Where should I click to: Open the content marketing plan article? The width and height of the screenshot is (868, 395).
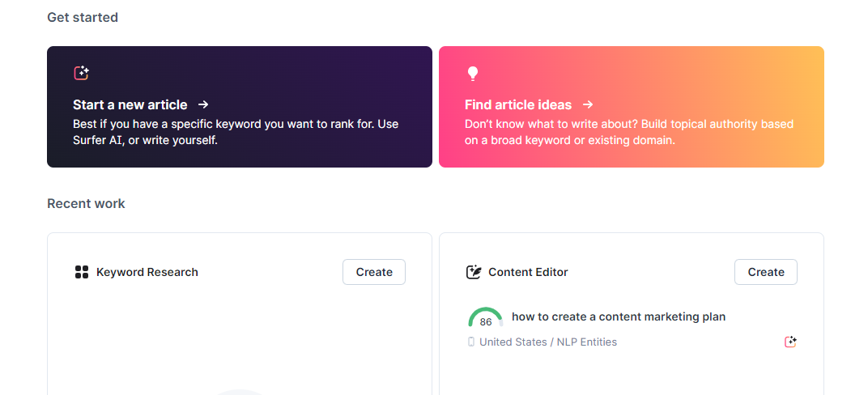click(x=619, y=316)
